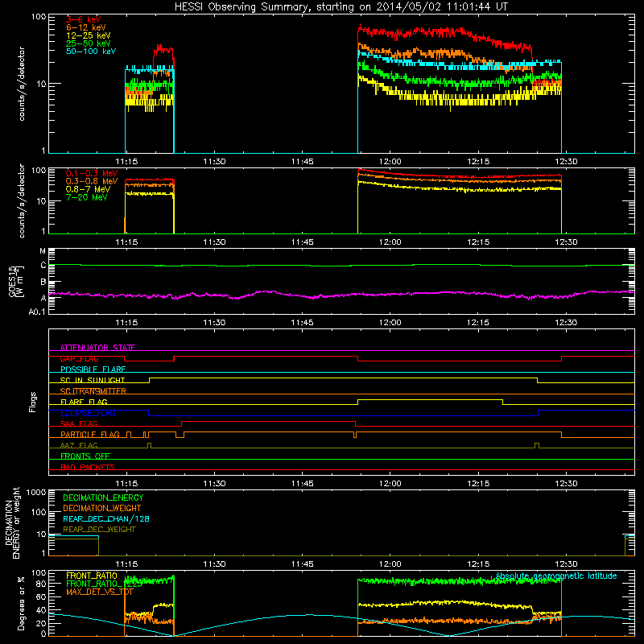Select the FLARE_FLAG label

(84, 402)
